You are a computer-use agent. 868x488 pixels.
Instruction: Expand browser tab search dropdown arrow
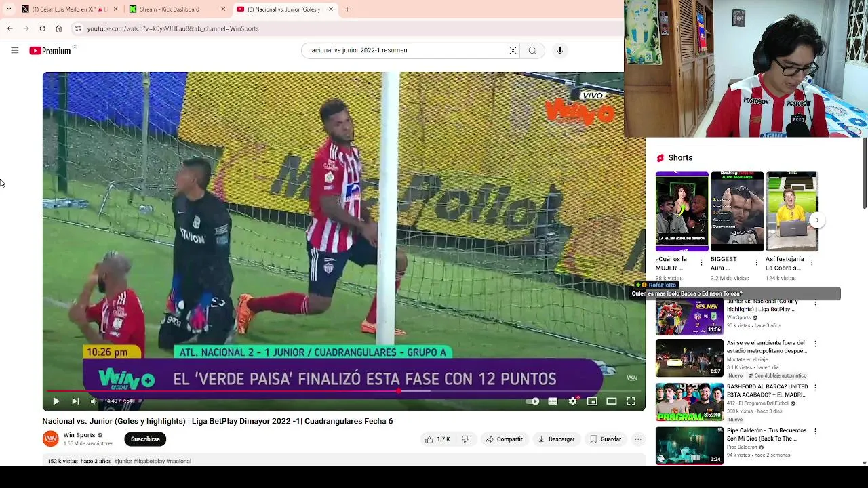point(9,9)
